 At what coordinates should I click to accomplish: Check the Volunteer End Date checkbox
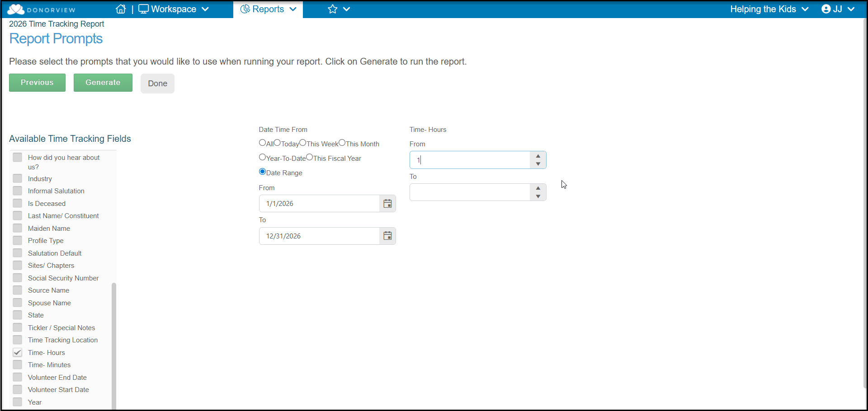click(x=18, y=377)
